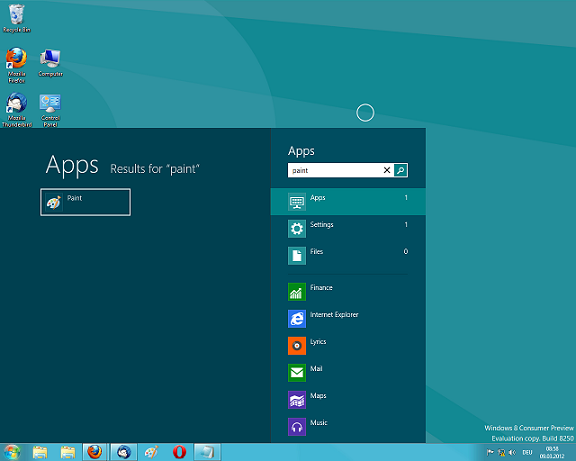Image resolution: width=576 pixels, height=461 pixels.
Task: Select the Settings search category label
Action: pyautogui.click(x=322, y=224)
